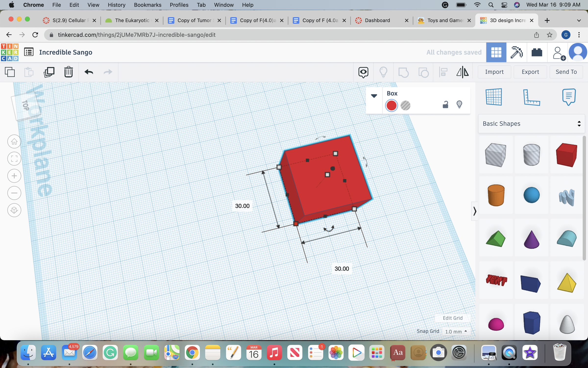This screenshot has height=368, width=588.
Task: Open the designs list icon
Action: pos(29,52)
